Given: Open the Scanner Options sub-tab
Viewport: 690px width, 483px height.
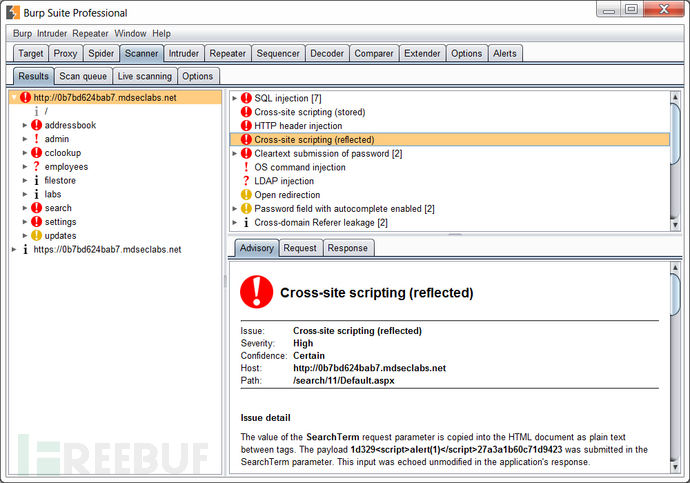Looking at the screenshot, I should pyautogui.click(x=198, y=76).
